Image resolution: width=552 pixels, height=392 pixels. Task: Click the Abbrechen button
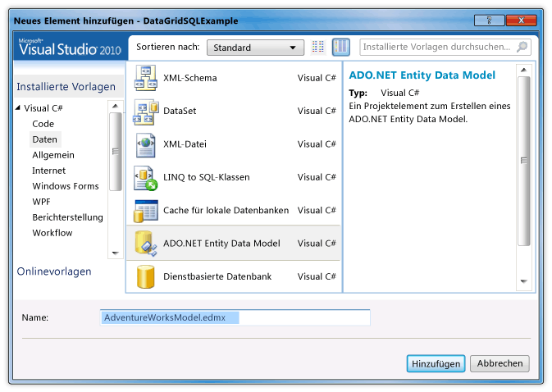coord(500,363)
